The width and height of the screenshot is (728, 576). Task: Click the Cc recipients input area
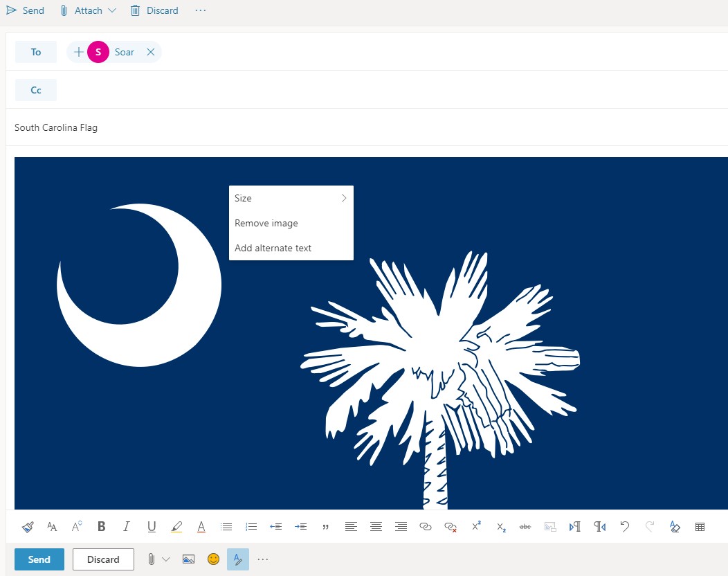point(392,90)
